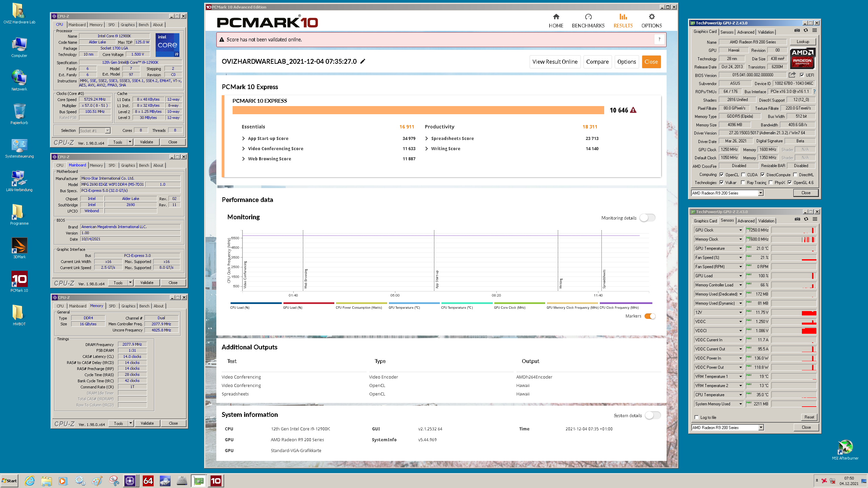The width and height of the screenshot is (868, 488).
Task: Click the PCMark 10 taskbar icon
Action: point(216,481)
